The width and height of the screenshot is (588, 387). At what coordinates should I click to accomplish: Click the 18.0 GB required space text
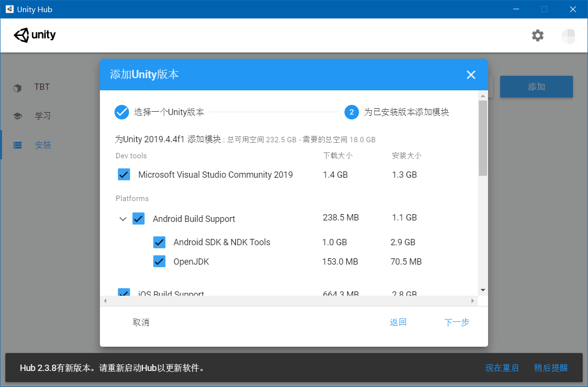[x=362, y=140]
